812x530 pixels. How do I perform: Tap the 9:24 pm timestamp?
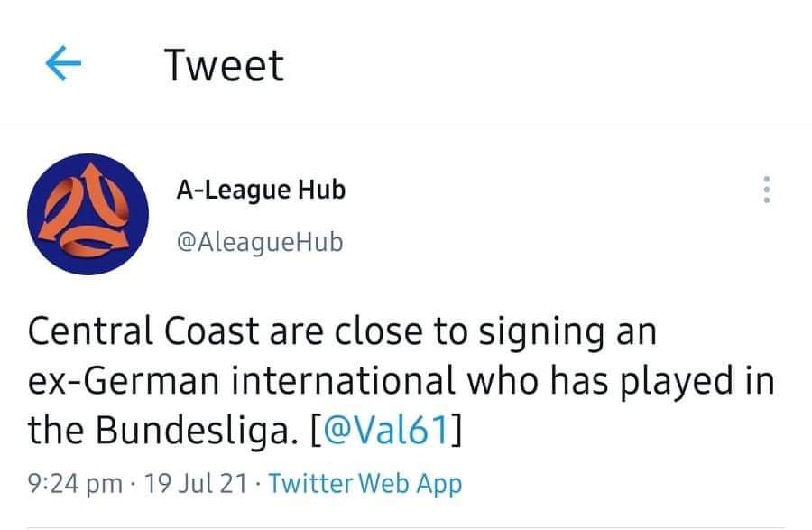coord(75,484)
